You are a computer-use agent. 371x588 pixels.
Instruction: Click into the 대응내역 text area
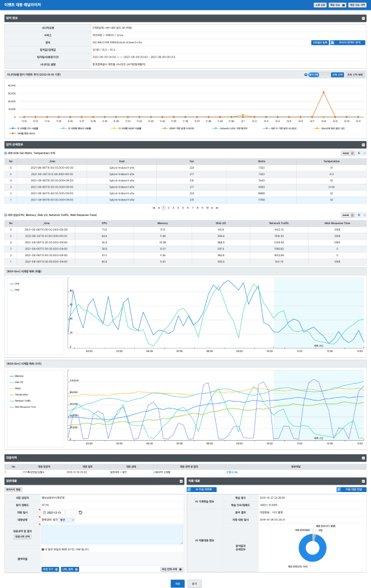click(x=111, y=534)
